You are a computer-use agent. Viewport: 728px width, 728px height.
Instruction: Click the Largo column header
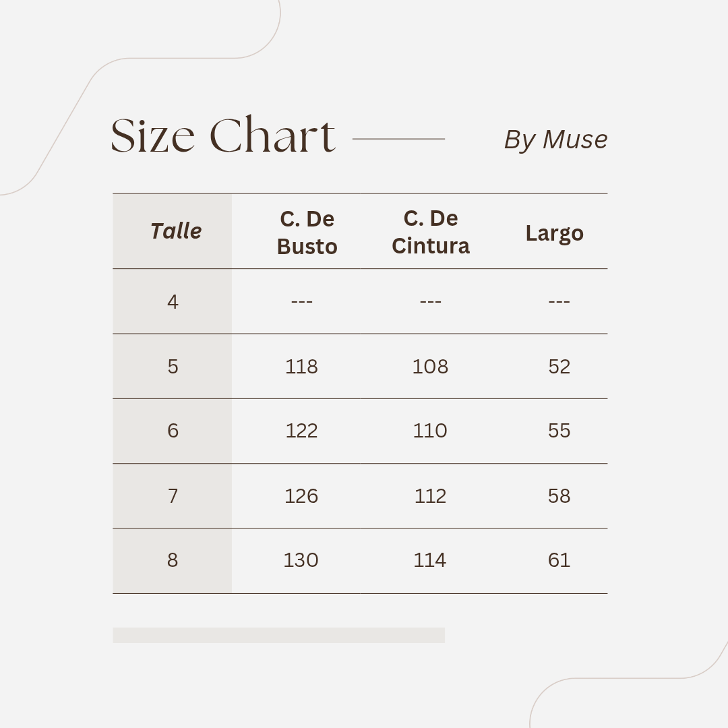(554, 233)
